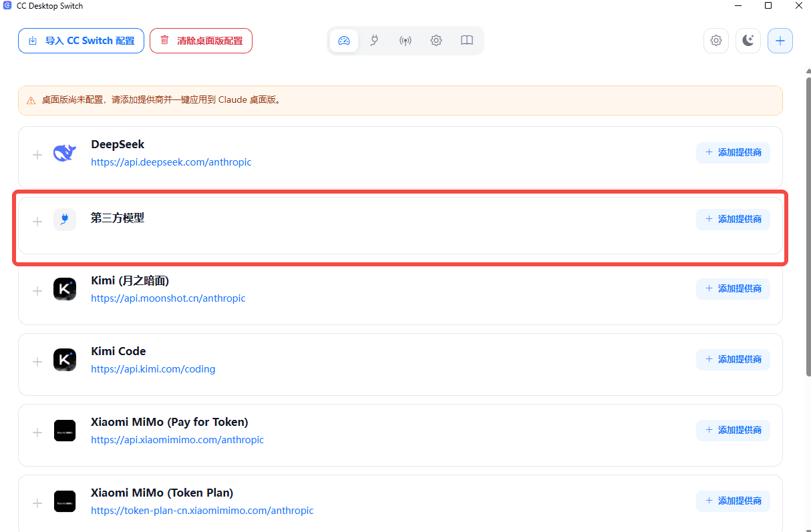Open link https://api.kimi.com/coding
The image size is (811, 532).
pyautogui.click(x=153, y=369)
